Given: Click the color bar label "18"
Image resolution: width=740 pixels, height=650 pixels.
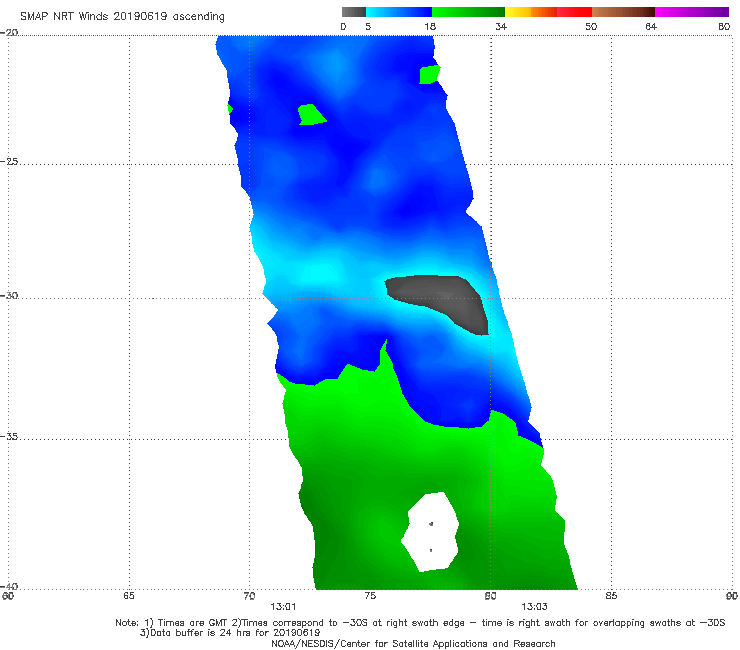Looking at the screenshot, I should (430, 27).
